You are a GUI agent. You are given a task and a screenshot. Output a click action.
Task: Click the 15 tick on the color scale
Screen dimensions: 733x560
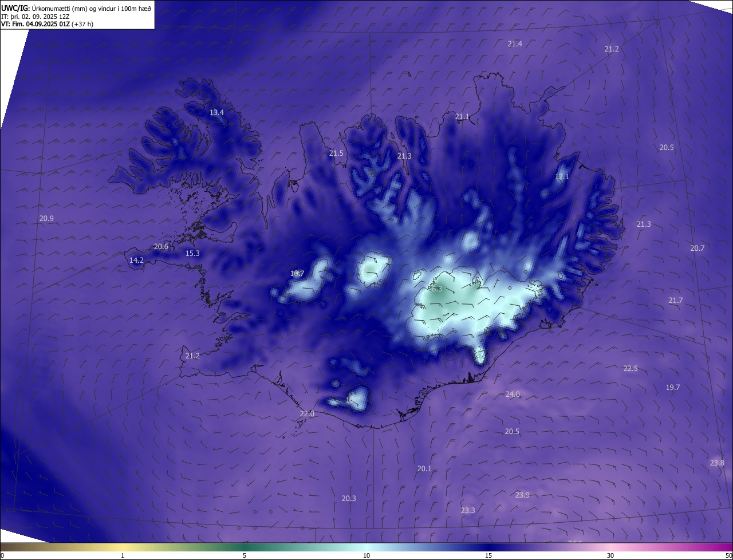[x=488, y=555]
